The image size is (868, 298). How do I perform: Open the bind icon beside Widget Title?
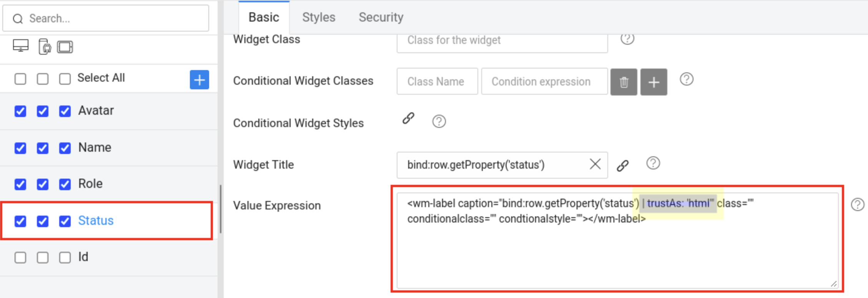point(622,165)
